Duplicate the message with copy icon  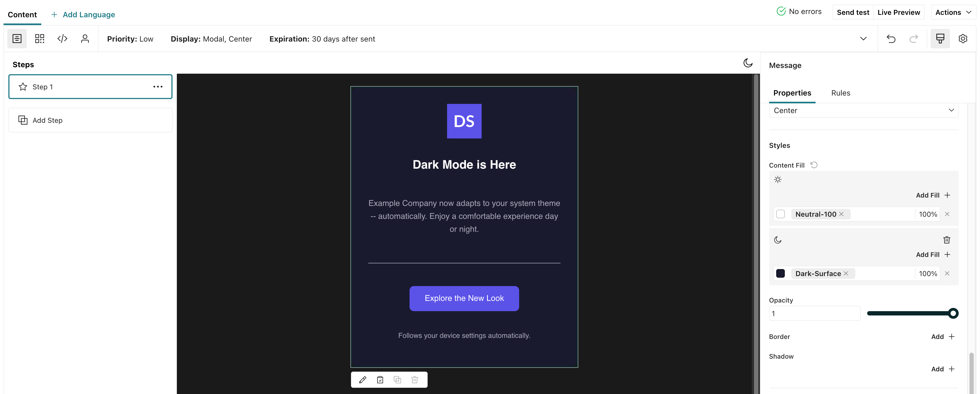(x=397, y=379)
